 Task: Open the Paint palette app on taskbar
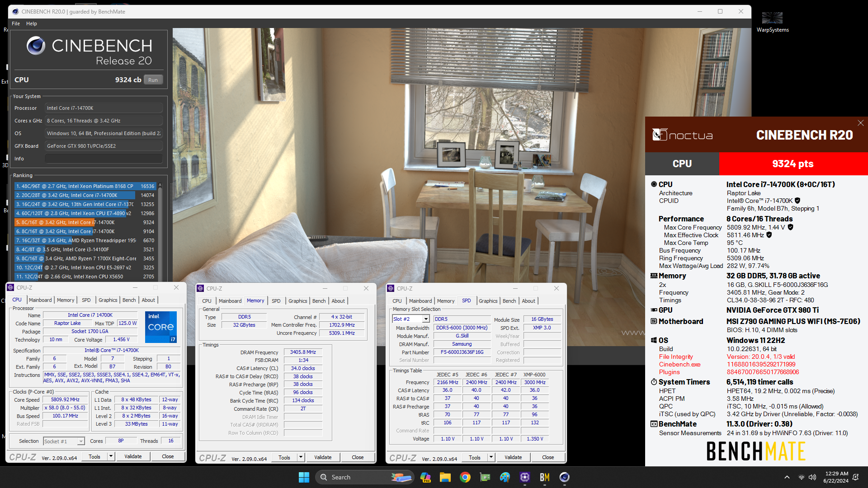point(505,477)
